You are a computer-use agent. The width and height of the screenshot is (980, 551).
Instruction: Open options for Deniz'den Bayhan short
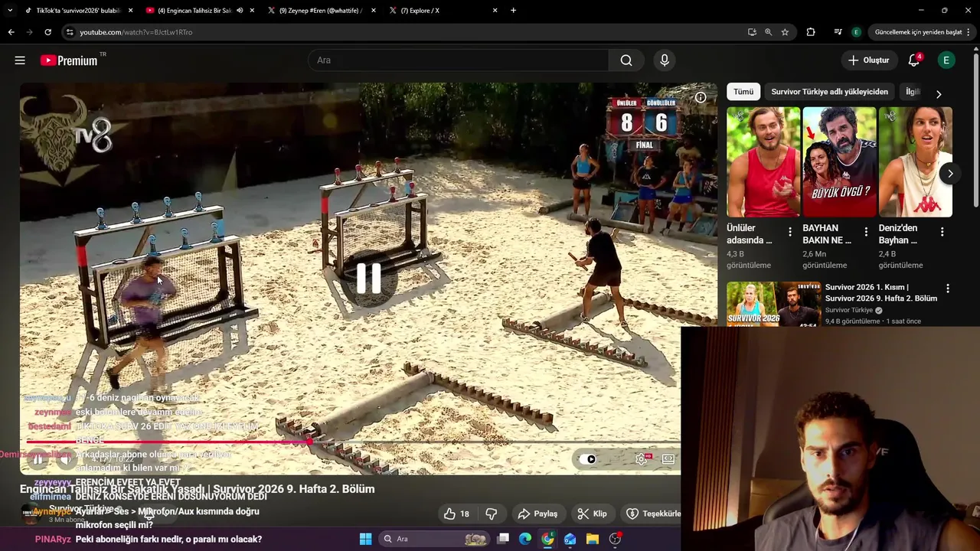(942, 232)
